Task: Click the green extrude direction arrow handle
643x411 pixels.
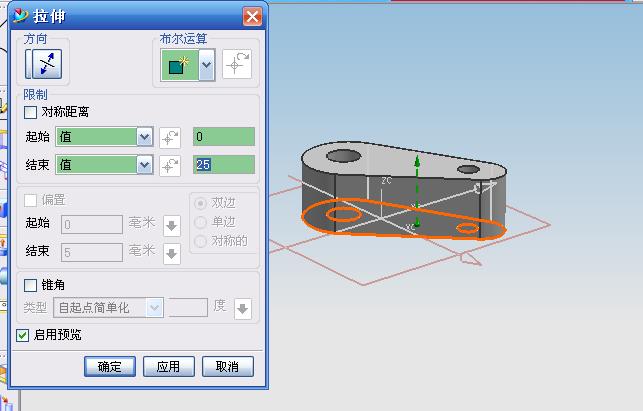Action: click(x=417, y=162)
